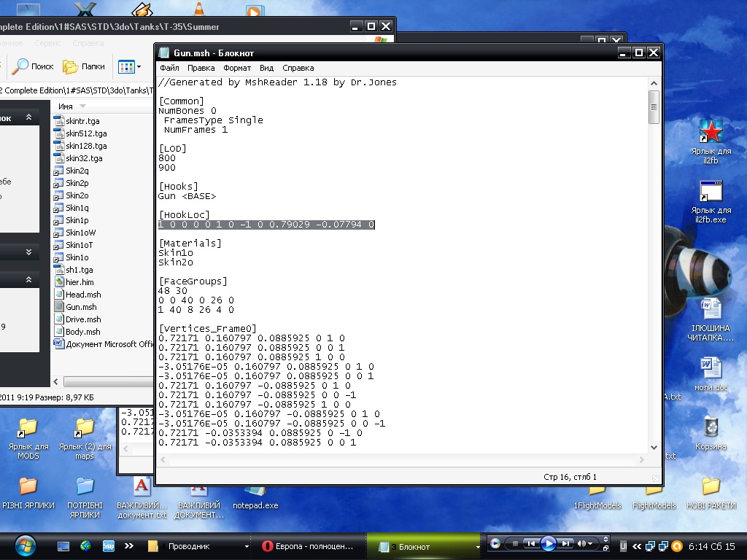Screen dimensions: 747x560
Task: Click the Snap quick launch icon
Action: point(109,546)
